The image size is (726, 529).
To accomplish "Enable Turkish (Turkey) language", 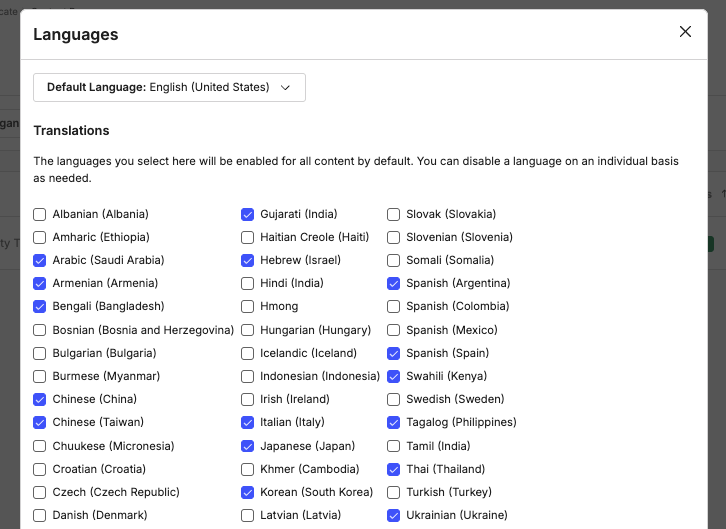I will (x=394, y=492).
